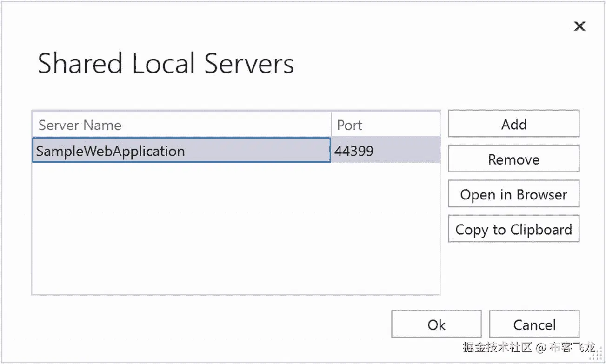Close the dialog with the X

(x=579, y=26)
